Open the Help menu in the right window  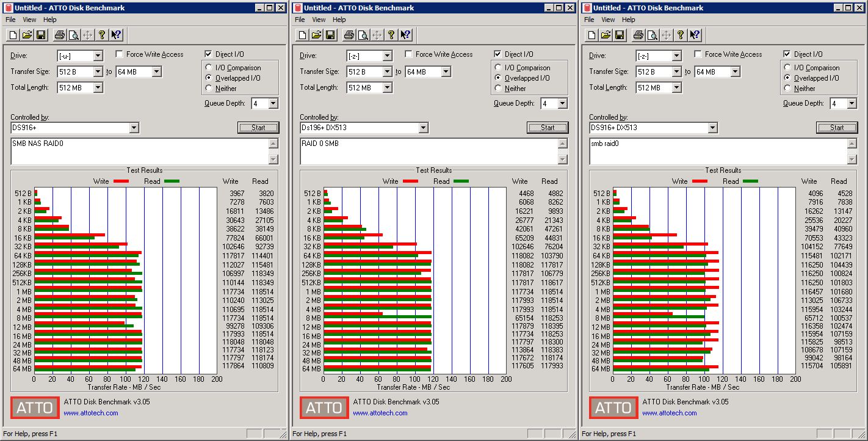click(x=629, y=20)
